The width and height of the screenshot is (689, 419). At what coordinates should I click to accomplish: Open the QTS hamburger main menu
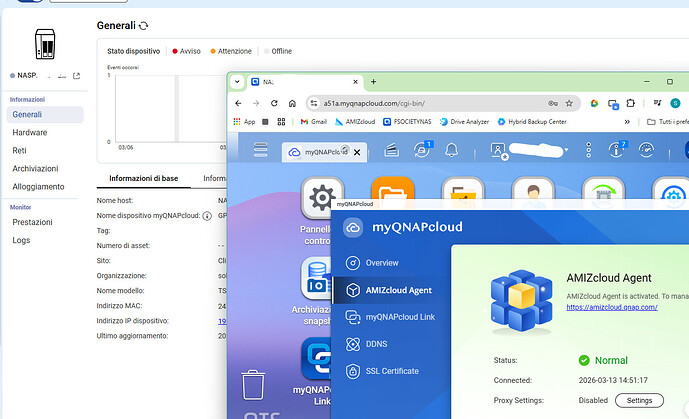261,151
